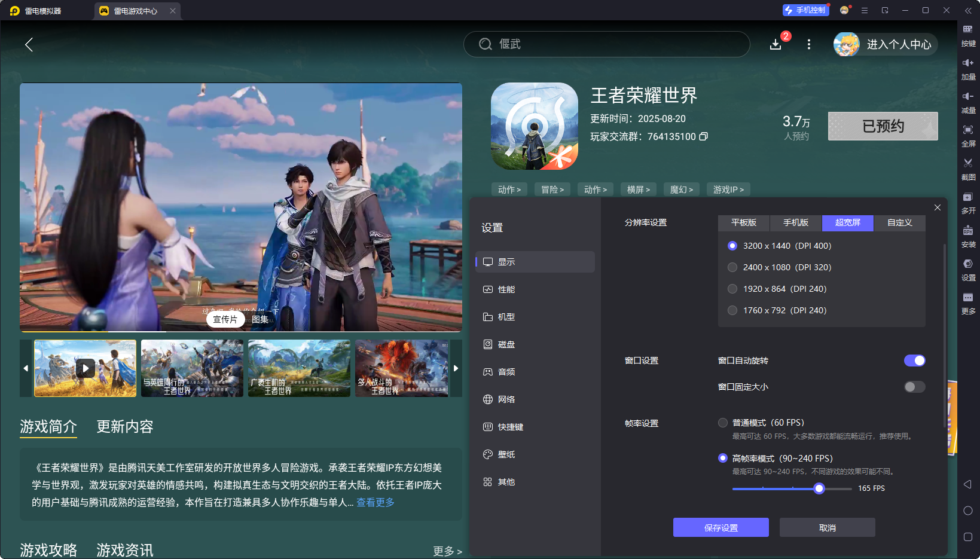Open 机型 settings section
The width and height of the screenshot is (980, 559).
[x=535, y=317]
